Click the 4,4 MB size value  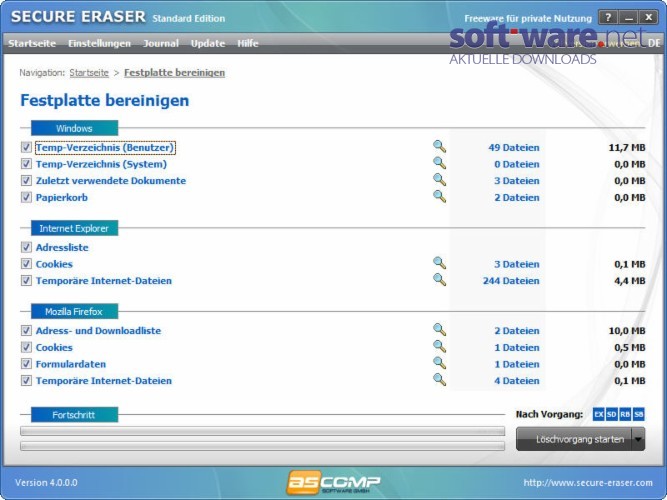[630, 281]
